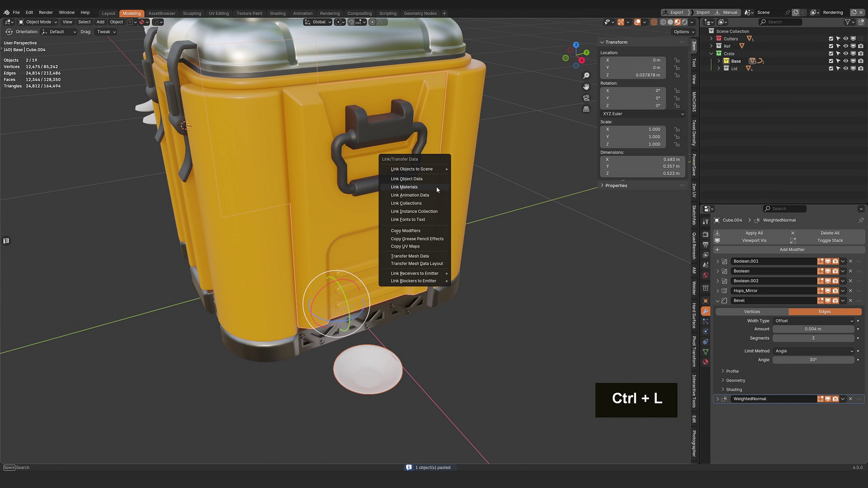Remove the Bevel modifier with X
Image resolution: width=868 pixels, height=488 pixels.
pos(850,301)
